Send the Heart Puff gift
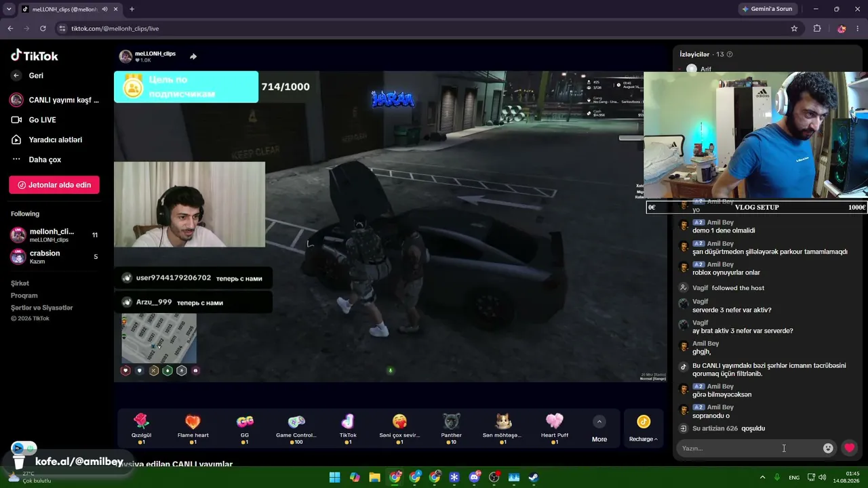This screenshot has height=488, width=868. tap(555, 428)
